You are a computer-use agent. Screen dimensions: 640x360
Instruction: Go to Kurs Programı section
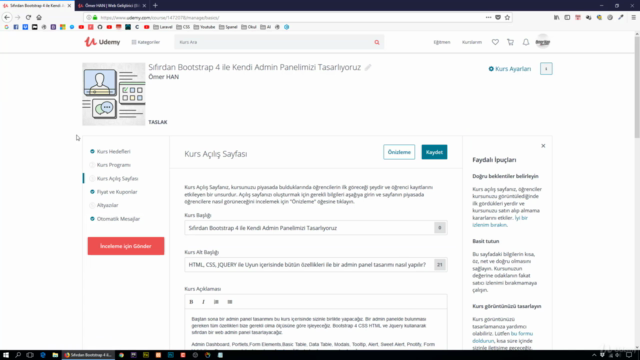tap(113, 165)
